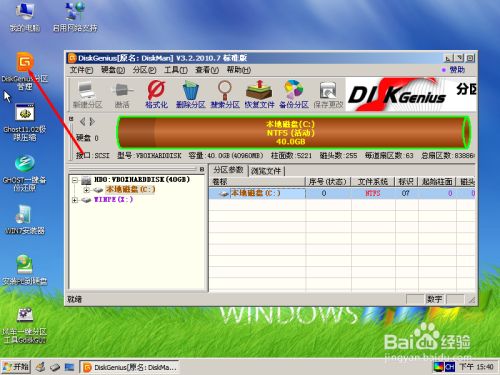Click the show desktop quick launch icon
The height and width of the screenshot is (375, 500).
(x=69, y=367)
